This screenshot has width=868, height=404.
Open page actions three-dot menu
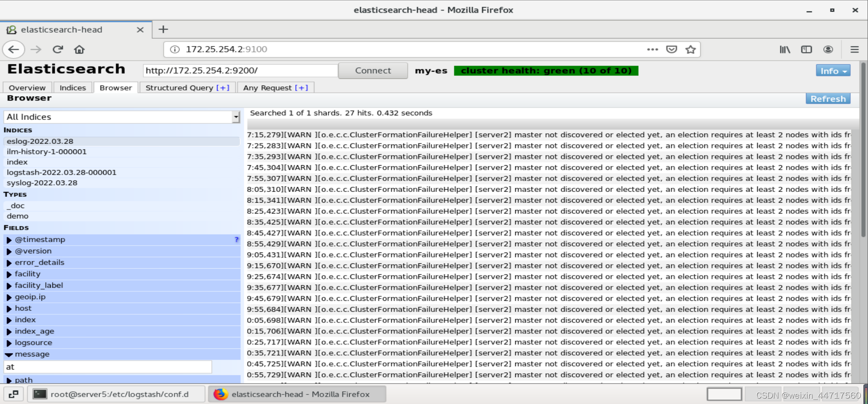(652, 49)
